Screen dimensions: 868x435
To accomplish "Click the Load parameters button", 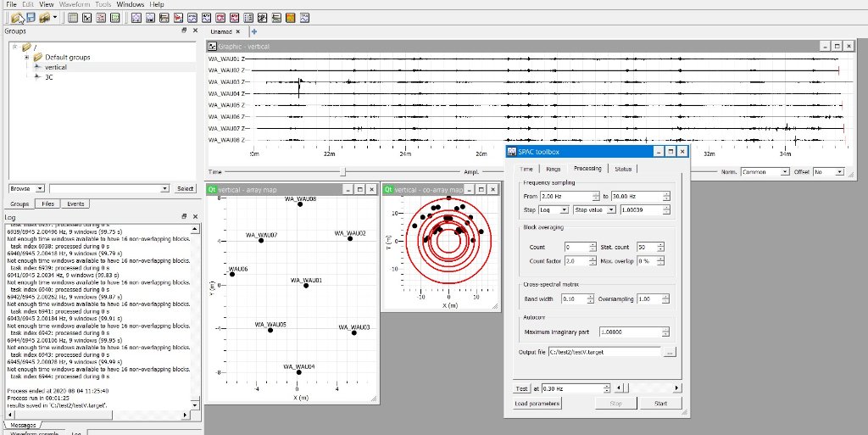I will pos(537,404).
